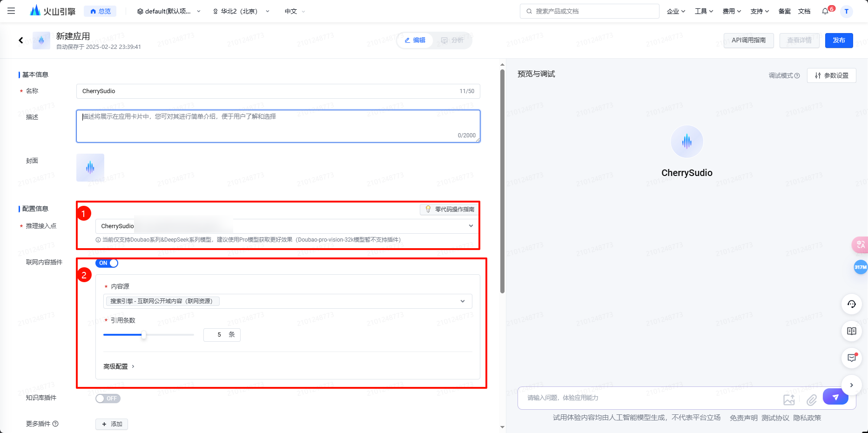The image size is (868, 433).
Task: Open the user avatar T menu
Action: [x=847, y=11]
